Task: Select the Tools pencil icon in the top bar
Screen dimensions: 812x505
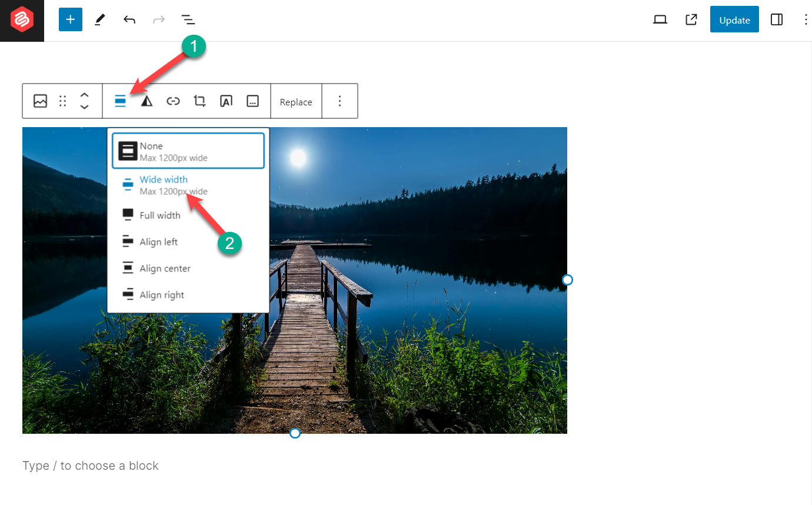Action: pyautogui.click(x=99, y=19)
